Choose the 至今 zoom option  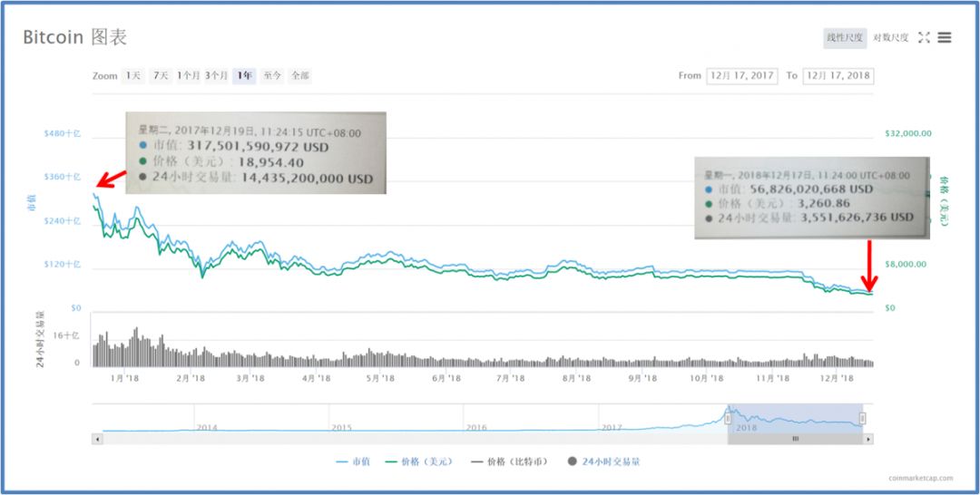coord(272,76)
